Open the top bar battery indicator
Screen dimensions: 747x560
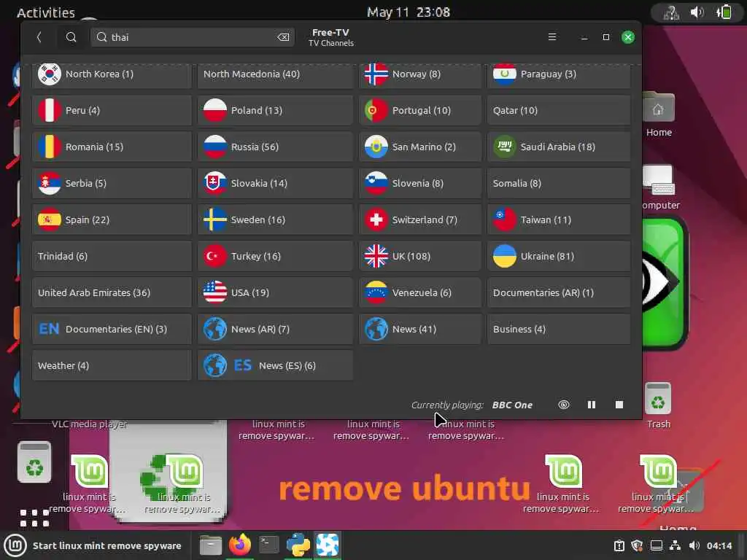[x=724, y=12]
